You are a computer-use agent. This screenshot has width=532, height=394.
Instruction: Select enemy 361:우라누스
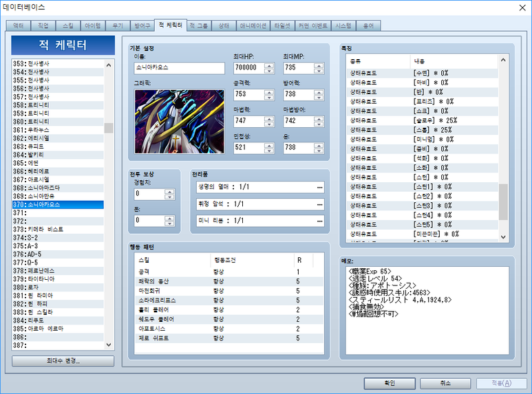58,130
